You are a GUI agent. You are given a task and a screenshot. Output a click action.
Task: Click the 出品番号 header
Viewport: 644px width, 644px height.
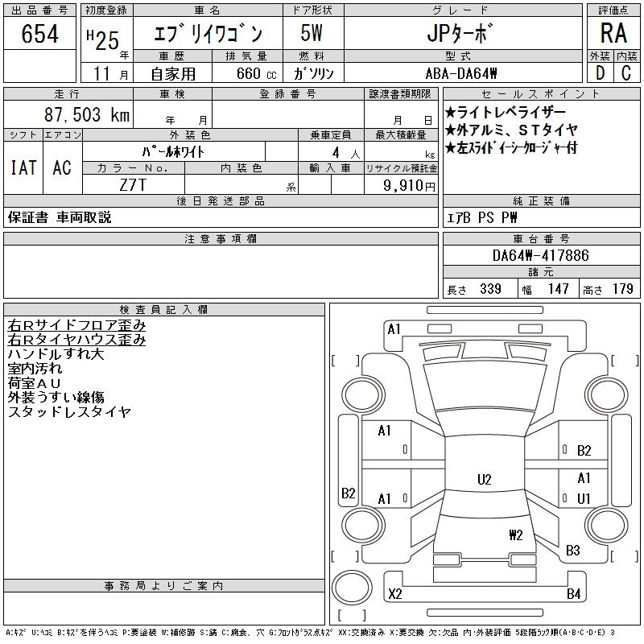pos(39,10)
